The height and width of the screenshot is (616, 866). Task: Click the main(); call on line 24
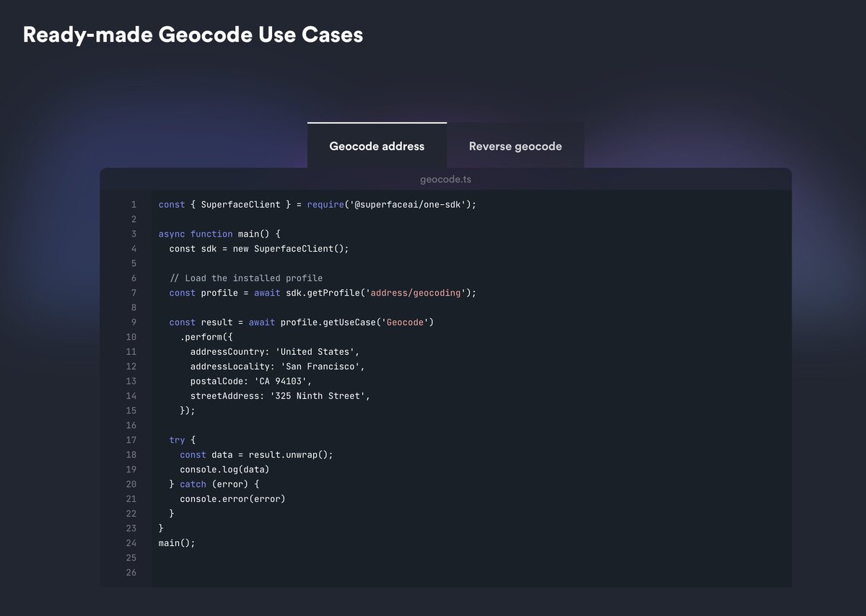[x=177, y=543]
